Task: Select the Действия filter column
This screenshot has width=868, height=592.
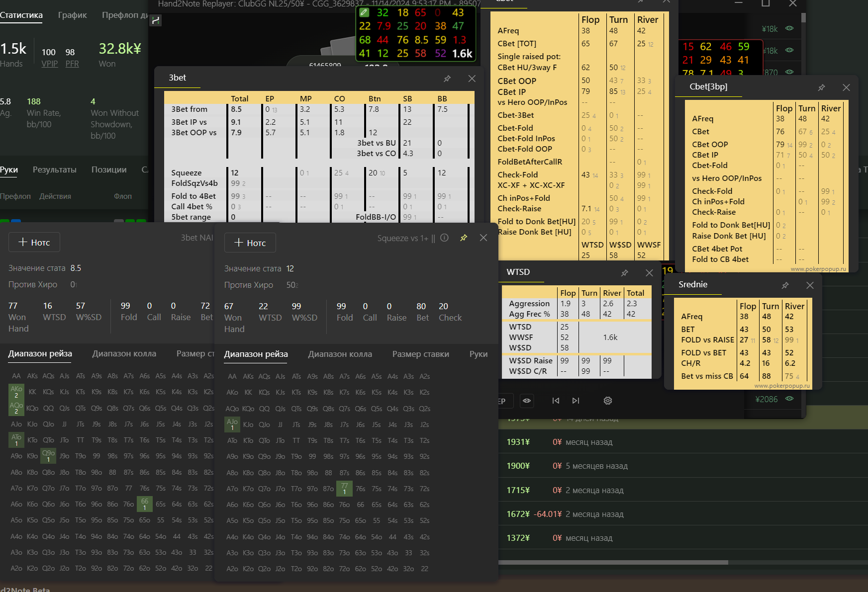Action: coord(55,196)
